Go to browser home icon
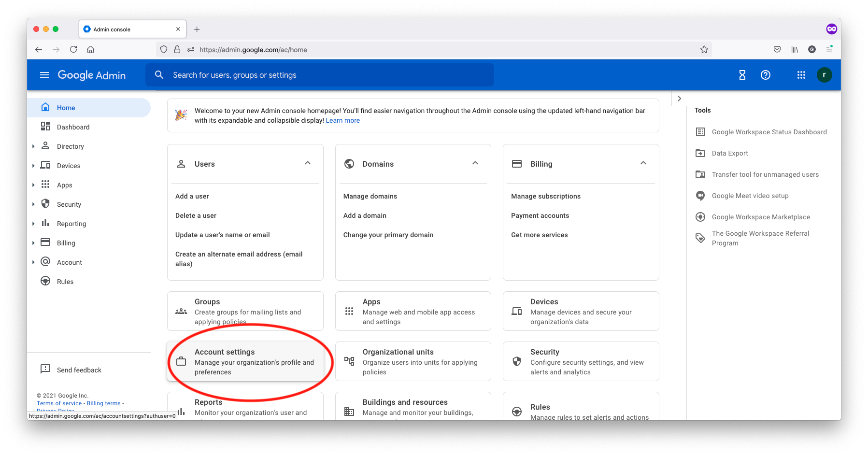Screen dimensions: 868x456 [x=90, y=49]
